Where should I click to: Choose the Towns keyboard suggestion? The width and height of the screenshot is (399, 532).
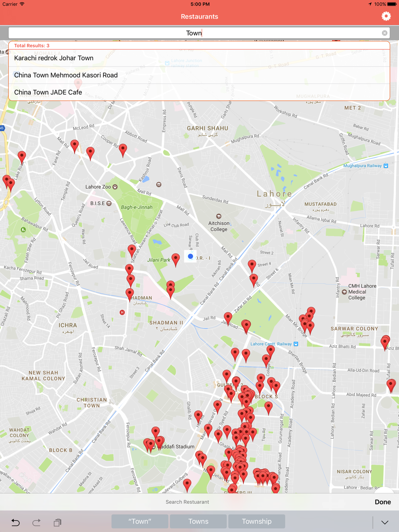pyautogui.click(x=198, y=521)
